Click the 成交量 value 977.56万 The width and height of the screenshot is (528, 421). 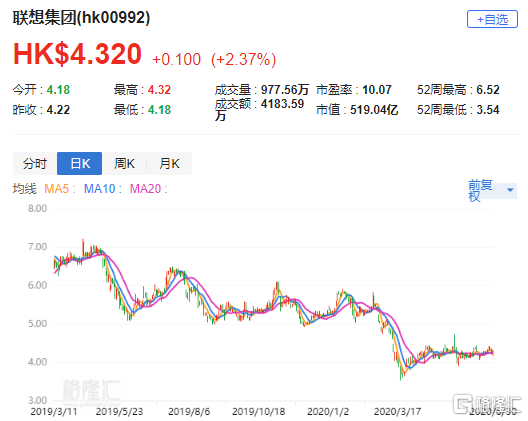[x=285, y=90]
